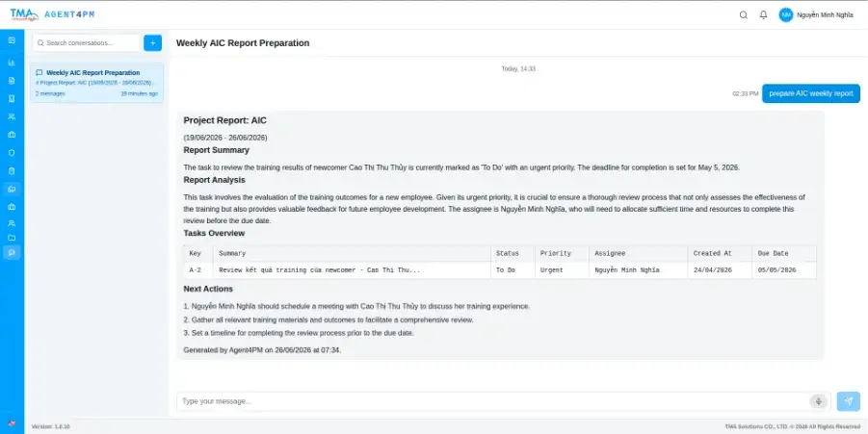This screenshot has width=868, height=434.
Task: Focus the Search conversations field
Action: [86, 42]
